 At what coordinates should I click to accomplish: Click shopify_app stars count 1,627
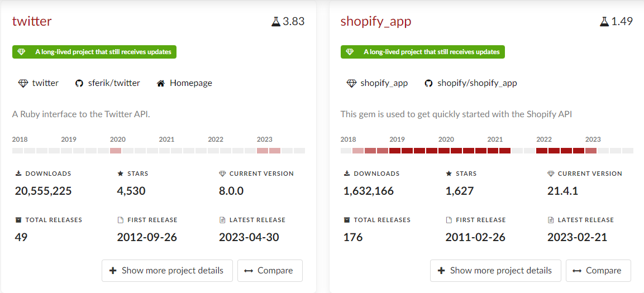(x=460, y=191)
